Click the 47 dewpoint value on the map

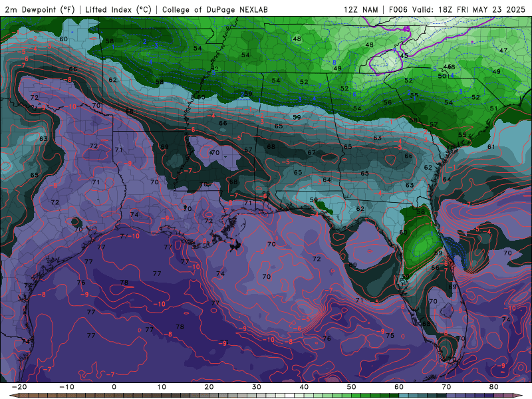pos(503,51)
